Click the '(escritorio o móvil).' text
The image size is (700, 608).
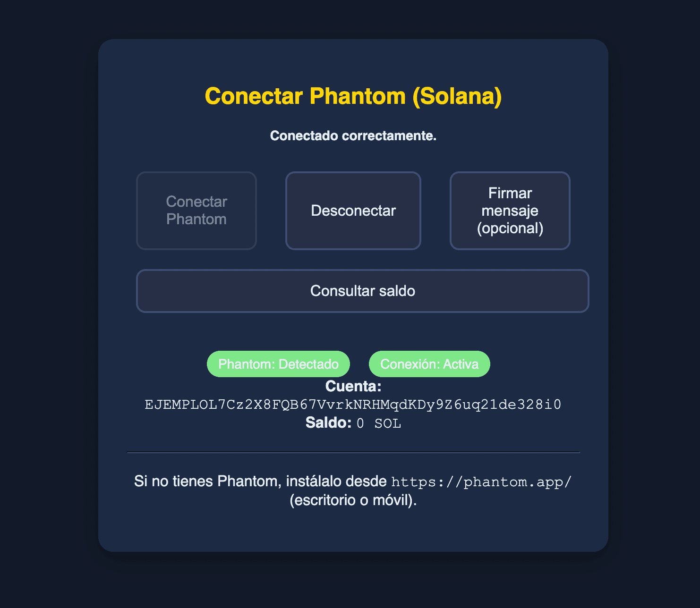pyautogui.click(x=353, y=500)
